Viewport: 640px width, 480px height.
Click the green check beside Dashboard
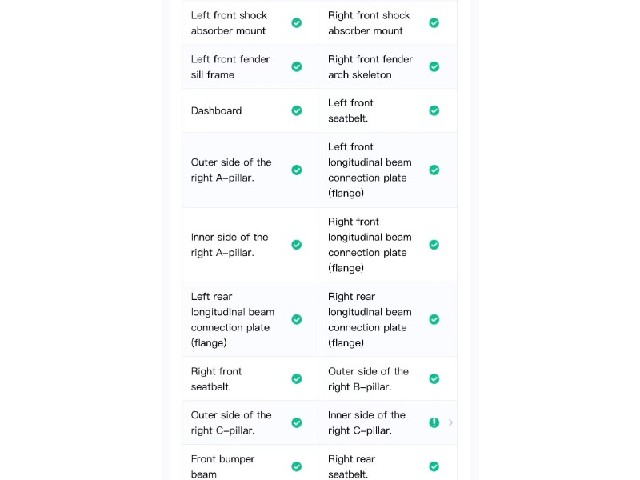297,111
